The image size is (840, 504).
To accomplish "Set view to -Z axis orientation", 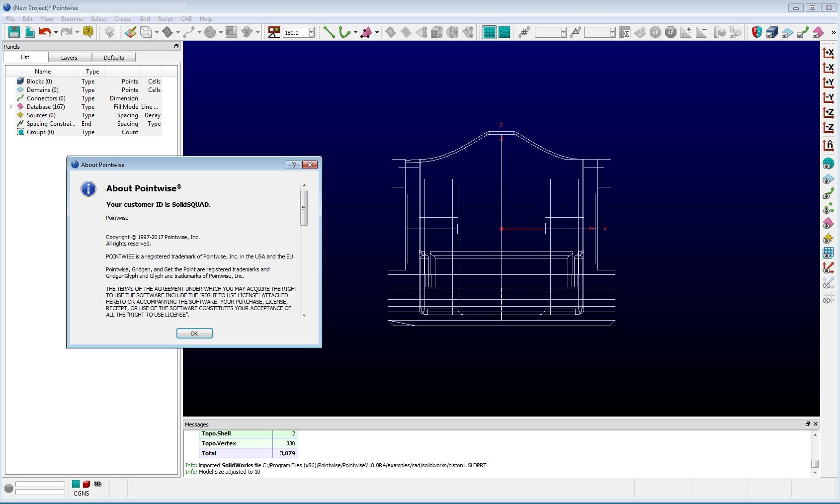I will 829,127.
